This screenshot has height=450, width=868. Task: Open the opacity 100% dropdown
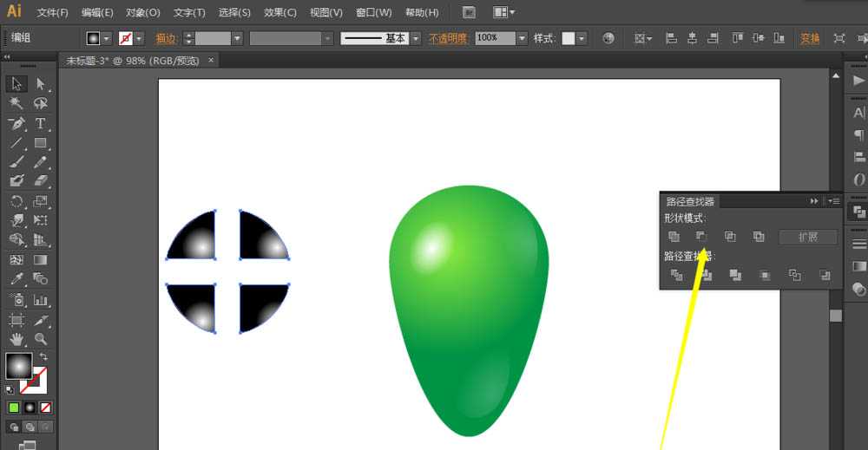(x=522, y=38)
